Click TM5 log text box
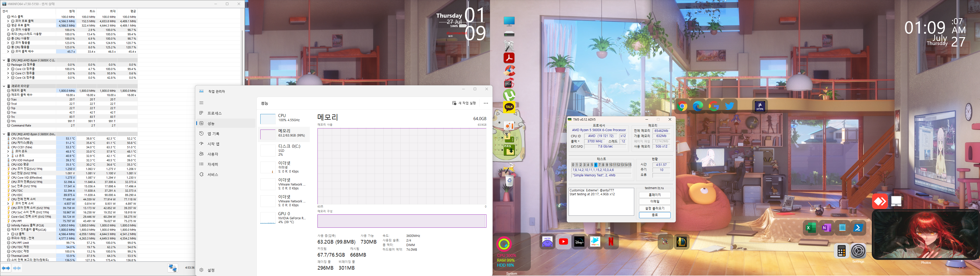This screenshot has height=276, width=980. click(601, 202)
